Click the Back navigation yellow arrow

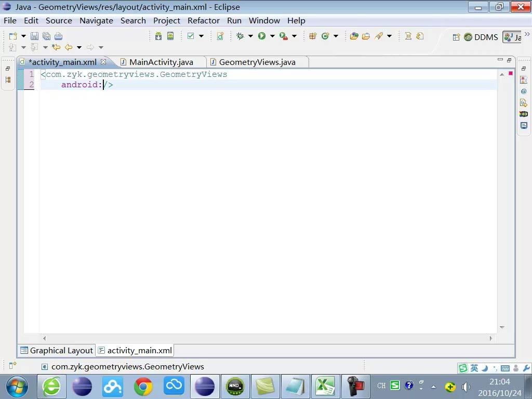click(x=69, y=47)
